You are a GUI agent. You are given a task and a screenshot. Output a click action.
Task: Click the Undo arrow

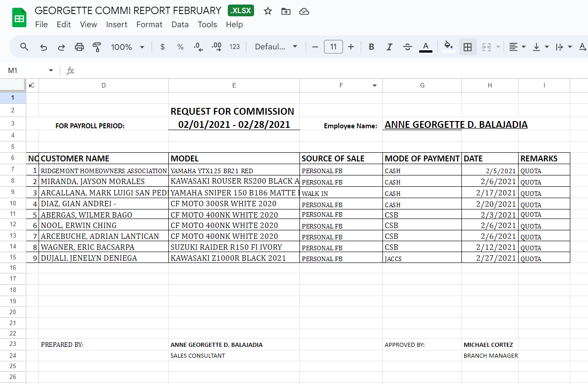(x=44, y=47)
